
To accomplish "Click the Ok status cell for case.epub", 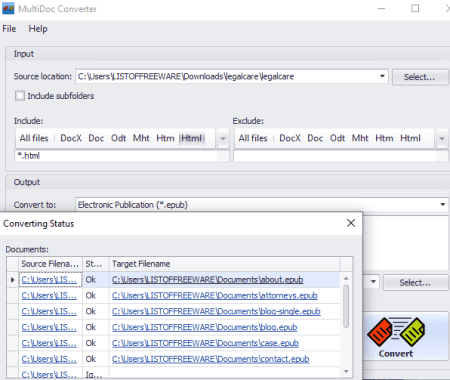I will pos(96,343).
